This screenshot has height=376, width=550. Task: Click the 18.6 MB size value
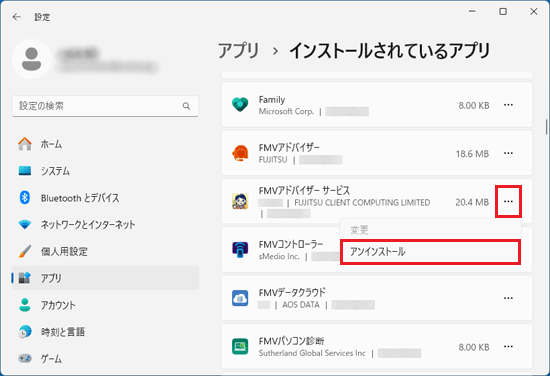472,154
